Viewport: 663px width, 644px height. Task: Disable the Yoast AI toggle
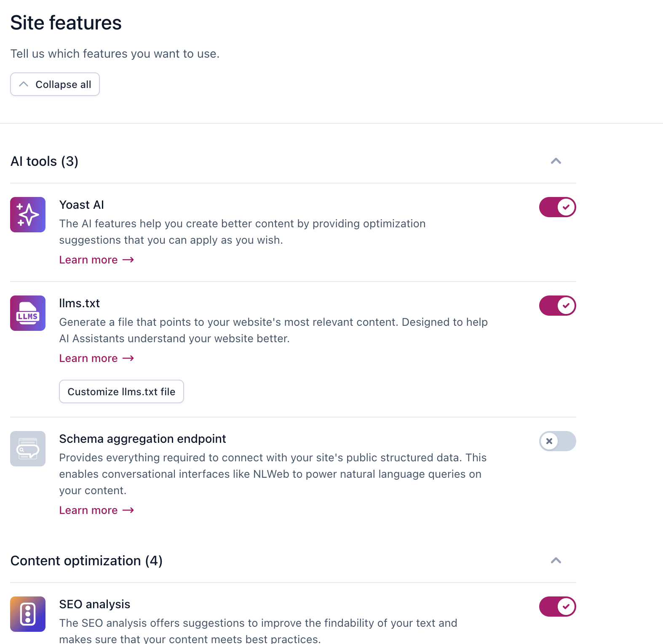557,207
